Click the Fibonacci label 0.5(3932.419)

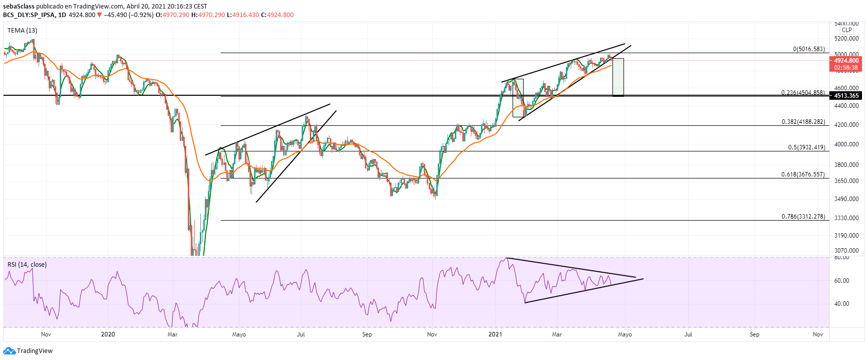[x=806, y=147]
